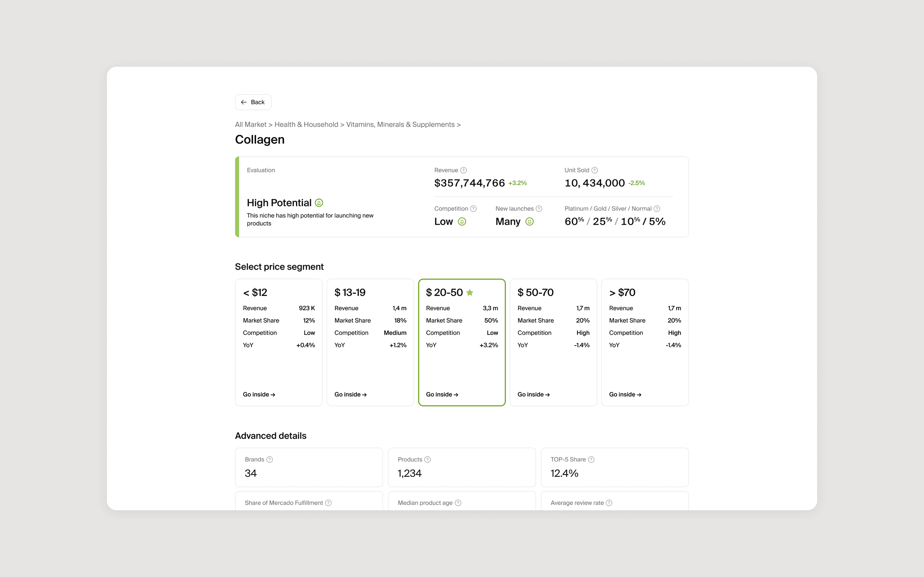924x577 pixels.
Task: Click Go inside on the over $70 segment
Action: 625,395
